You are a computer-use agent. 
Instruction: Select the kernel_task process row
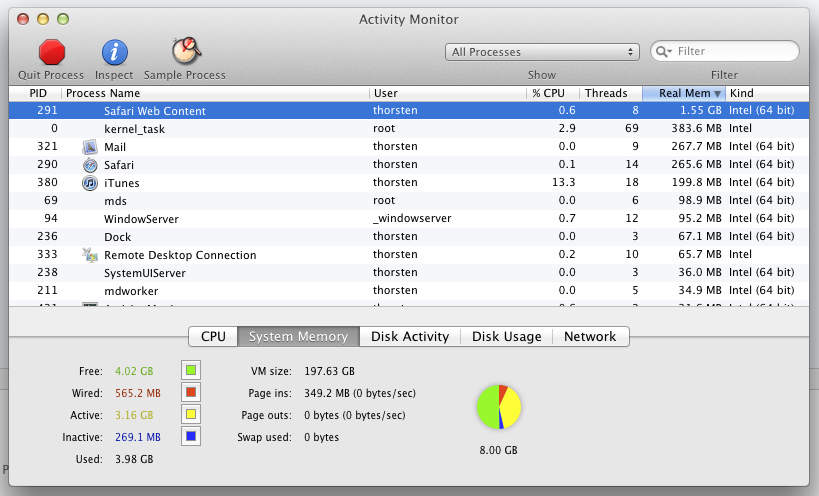tap(409, 128)
